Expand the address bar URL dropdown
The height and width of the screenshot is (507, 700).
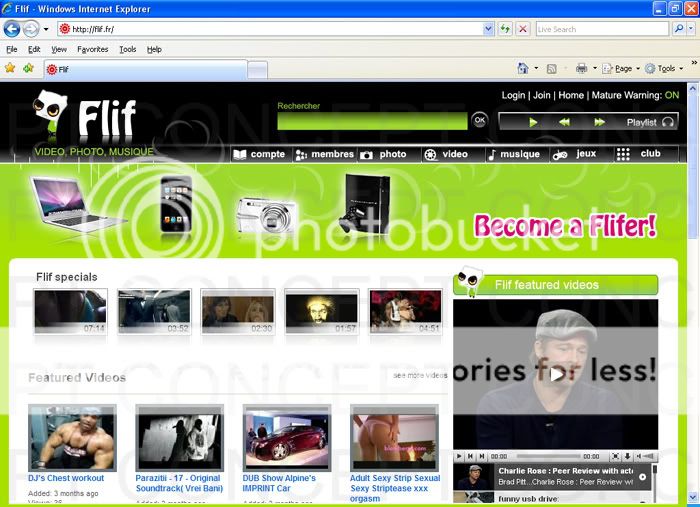(x=488, y=29)
